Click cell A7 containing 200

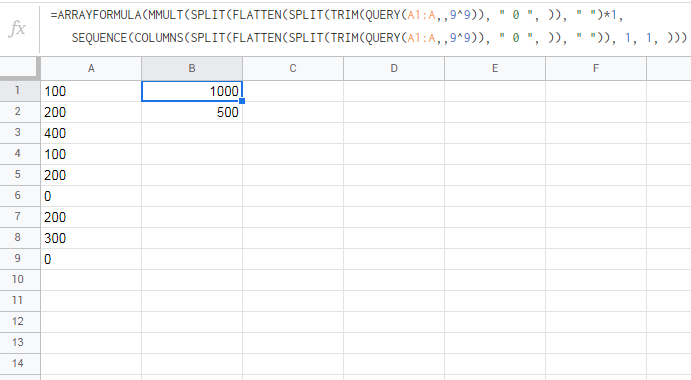pos(91,217)
